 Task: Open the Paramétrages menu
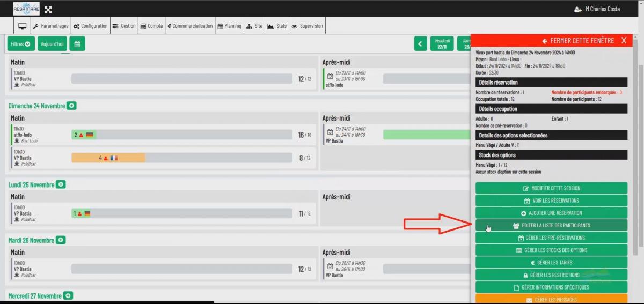[50, 26]
